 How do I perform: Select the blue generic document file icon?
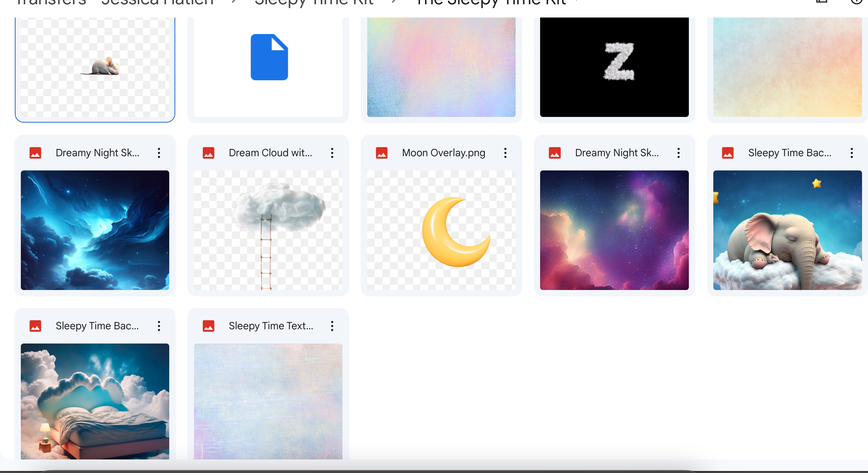pyautogui.click(x=269, y=57)
